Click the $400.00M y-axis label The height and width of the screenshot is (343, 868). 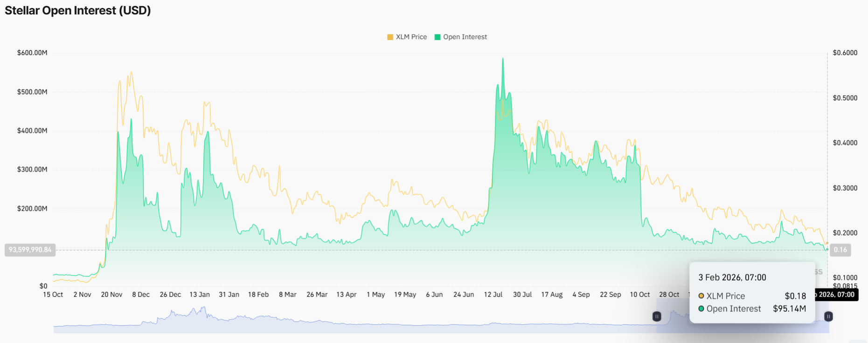[x=32, y=130]
